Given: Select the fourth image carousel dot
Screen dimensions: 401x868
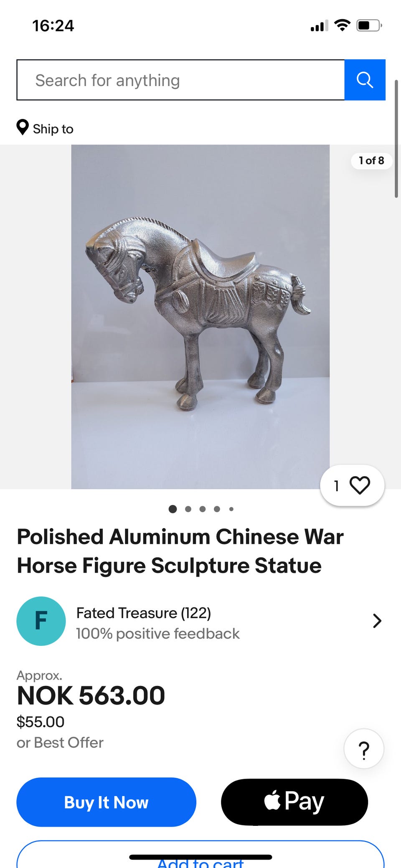Looking at the screenshot, I should click(x=217, y=509).
